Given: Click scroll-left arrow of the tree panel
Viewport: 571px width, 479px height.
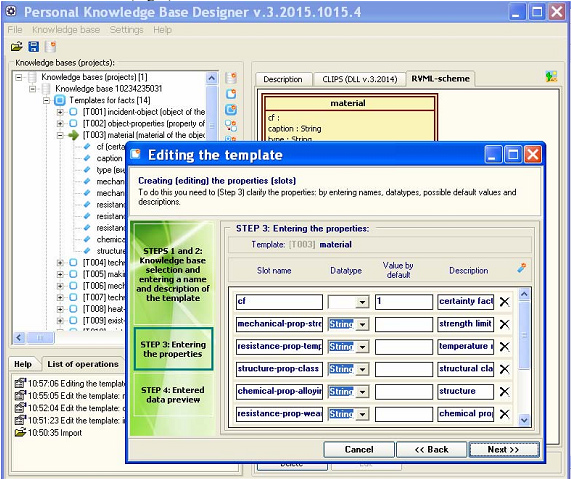Looking at the screenshot, I should coord(19,338).
